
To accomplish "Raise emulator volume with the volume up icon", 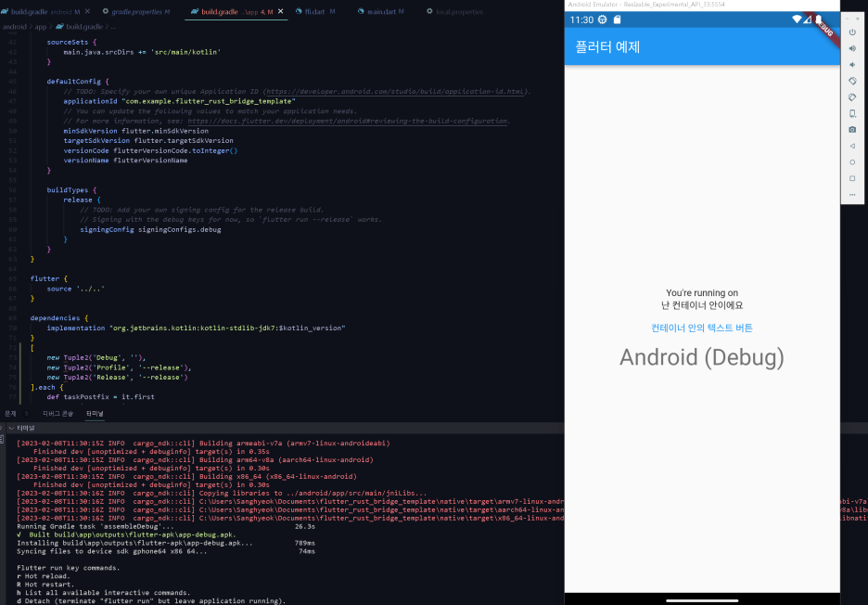I will (x=852, y=49).
